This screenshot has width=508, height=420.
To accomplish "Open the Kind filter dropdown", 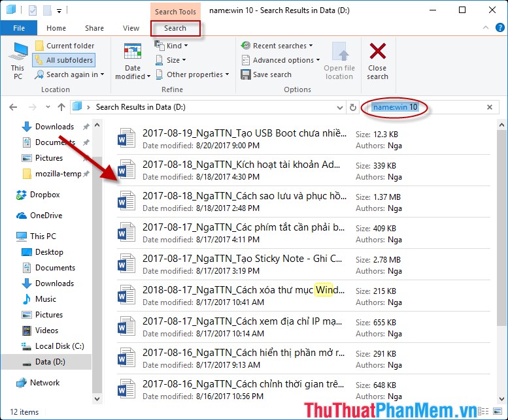I will [171, 46].
